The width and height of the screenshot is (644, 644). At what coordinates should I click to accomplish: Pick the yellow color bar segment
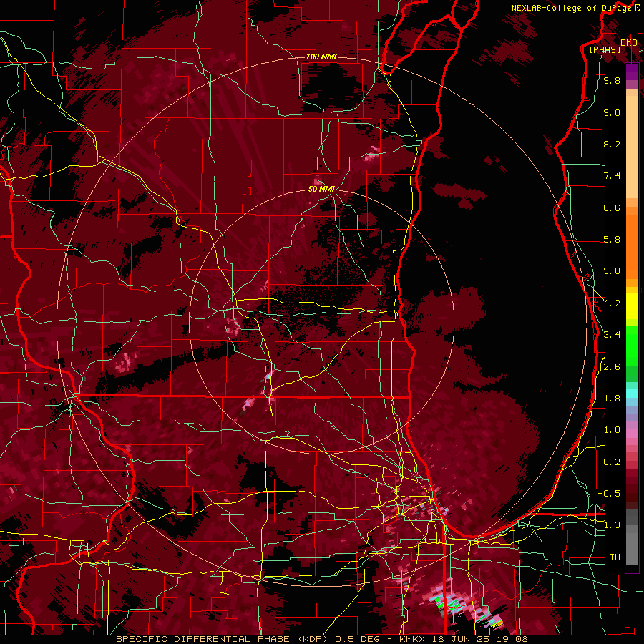632,306
